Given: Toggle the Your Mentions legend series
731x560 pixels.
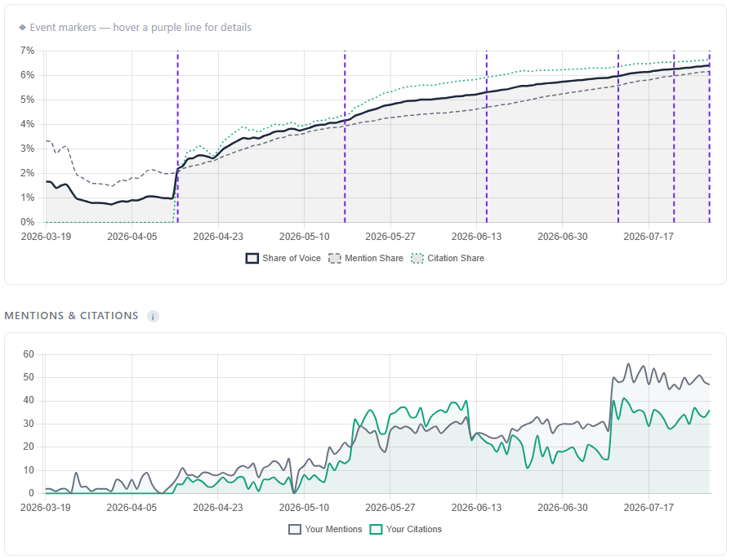Looking at the screenshot, I should point(325,529).
